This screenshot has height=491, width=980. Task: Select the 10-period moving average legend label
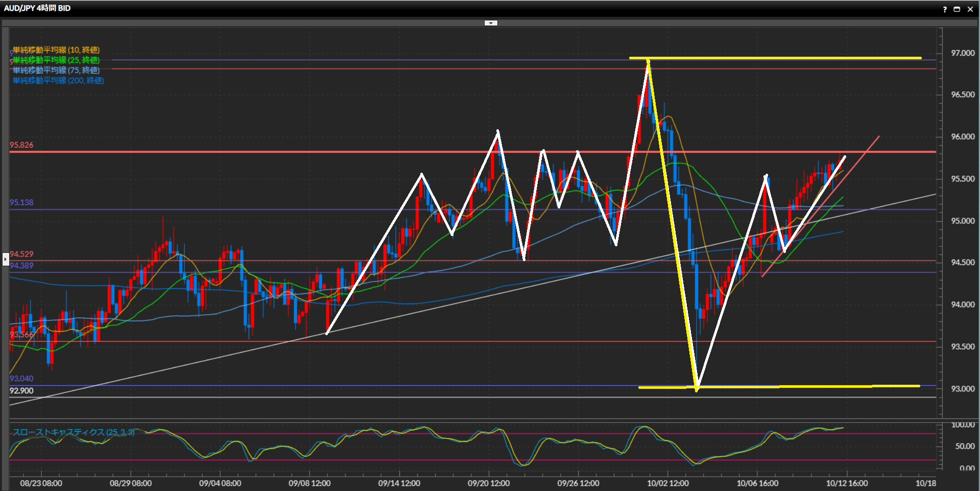tap(56, 50)
